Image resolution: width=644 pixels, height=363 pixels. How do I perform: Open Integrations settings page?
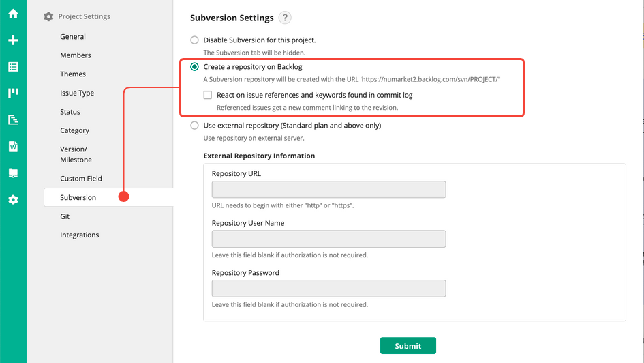tap(80, 235)
